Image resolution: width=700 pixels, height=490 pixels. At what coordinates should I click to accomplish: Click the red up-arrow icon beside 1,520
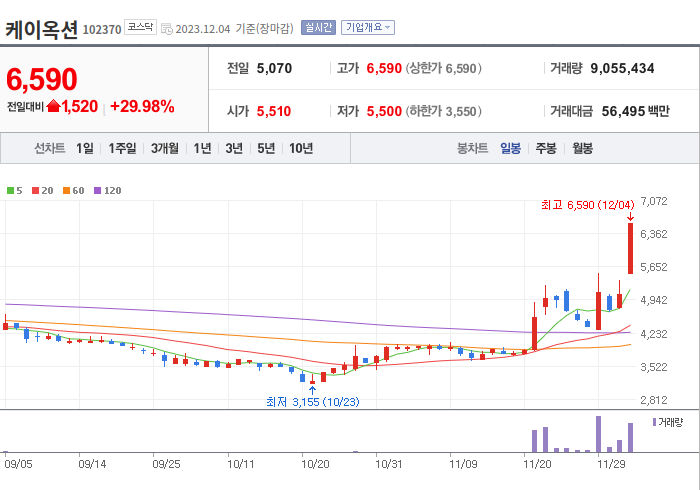pyautogui.click(x=53, y=106)
